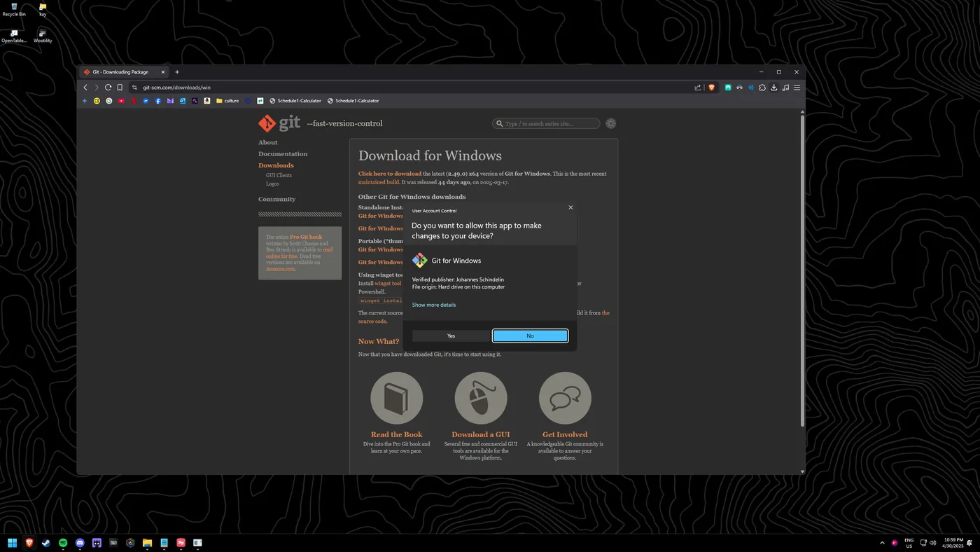Open the browser downloads panel
Screen dimensions: 980x552
click(x=774, y=88)
